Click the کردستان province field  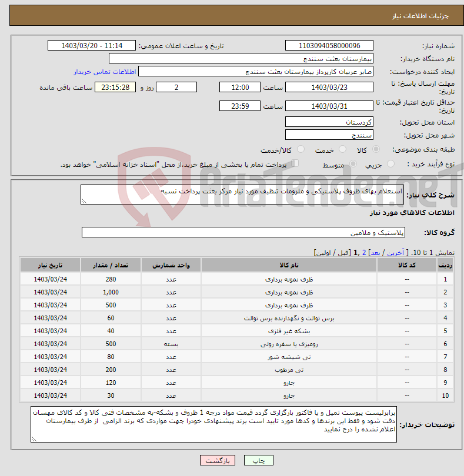tap(329, 122)
